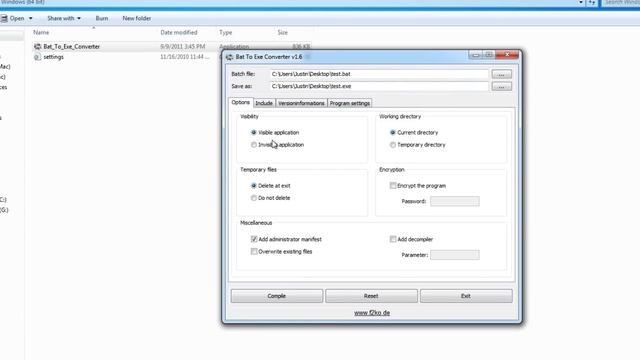This screenshot has height=360, width=640.
Task: Close the Bat To Exe Converter window
Action: (x=507, y=55)
